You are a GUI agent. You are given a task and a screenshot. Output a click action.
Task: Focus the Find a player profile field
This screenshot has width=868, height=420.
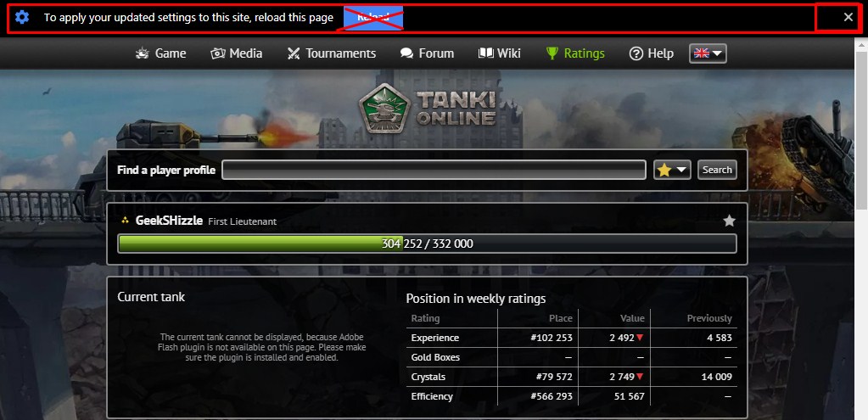pyautogui.click(x=434, y=170)
